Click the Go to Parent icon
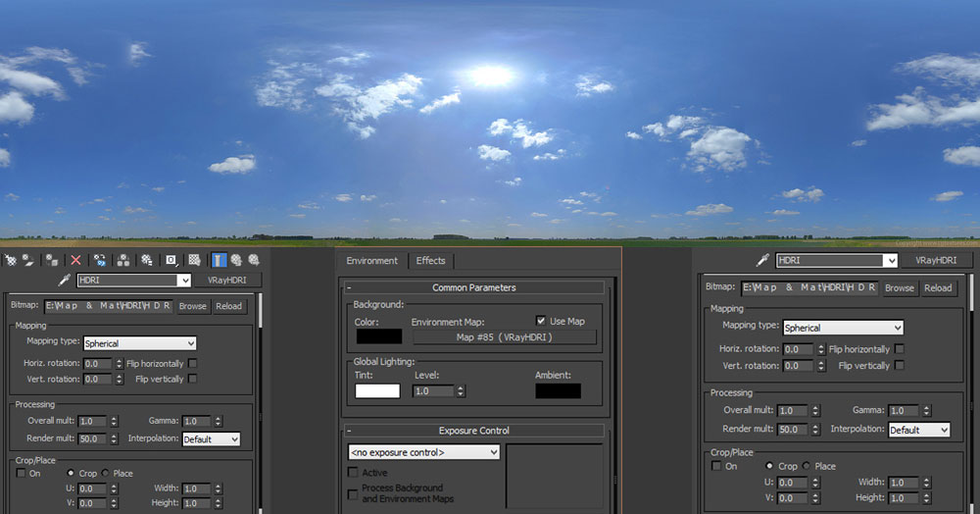The height and width of the screenshot is (514, 980). [x=236, y=260]
